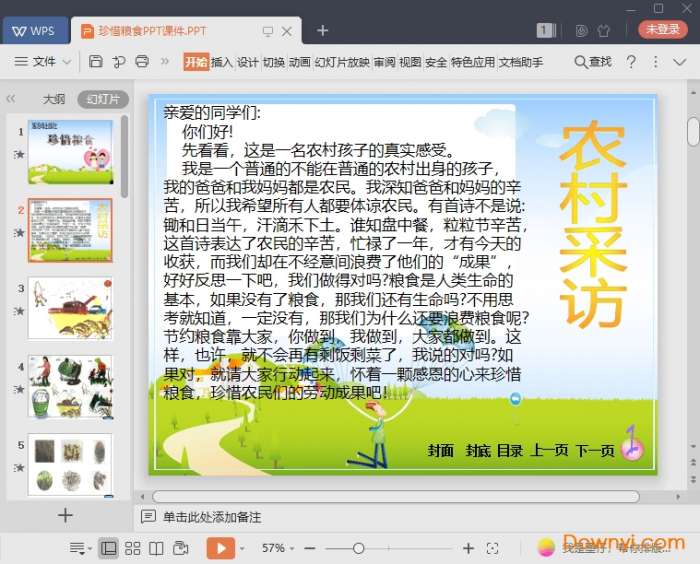
Task: Click the save icon in toolbar
Action: click(96, 61)
